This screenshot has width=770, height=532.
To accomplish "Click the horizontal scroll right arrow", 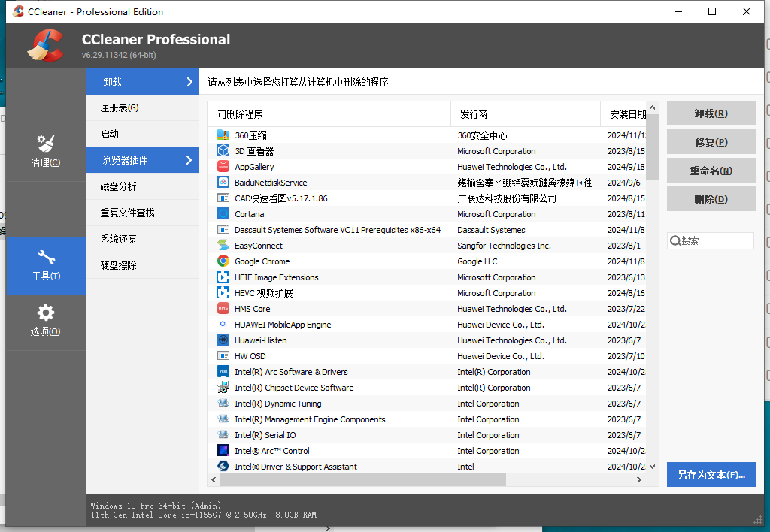I will [639, 479].
